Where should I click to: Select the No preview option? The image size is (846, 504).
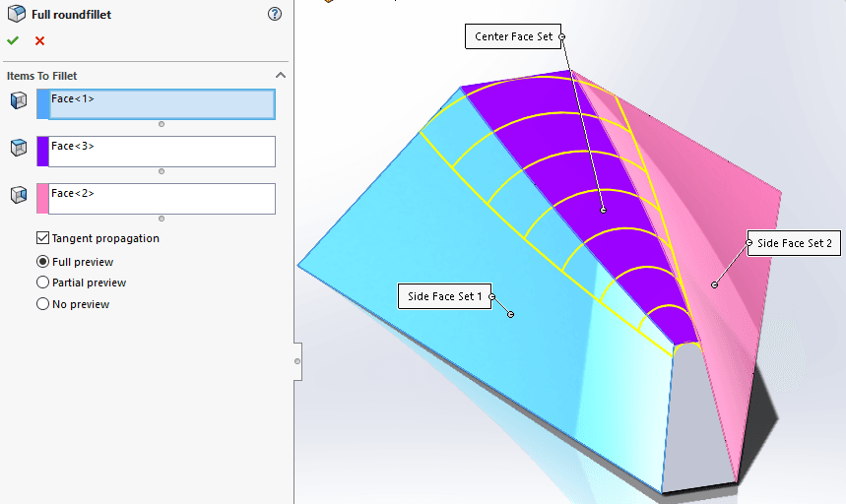pyautogui.click(x=43, y=304)
